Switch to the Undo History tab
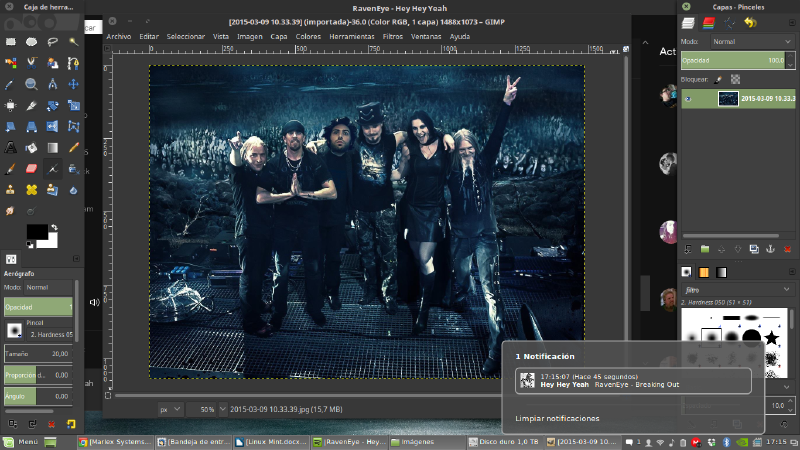 coord(750,23)
